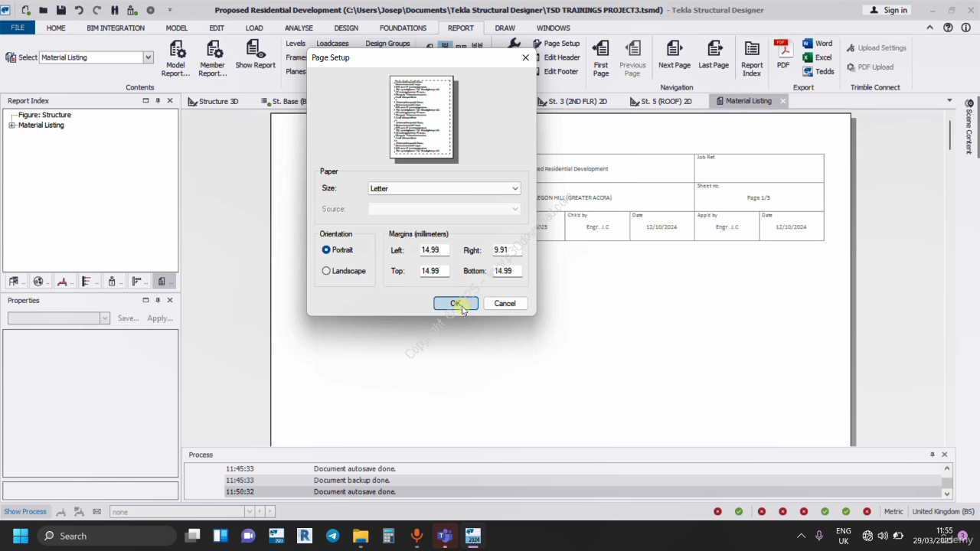980x551 pixels.
Task: Export the report to PDF
Action: click(782, 56)
